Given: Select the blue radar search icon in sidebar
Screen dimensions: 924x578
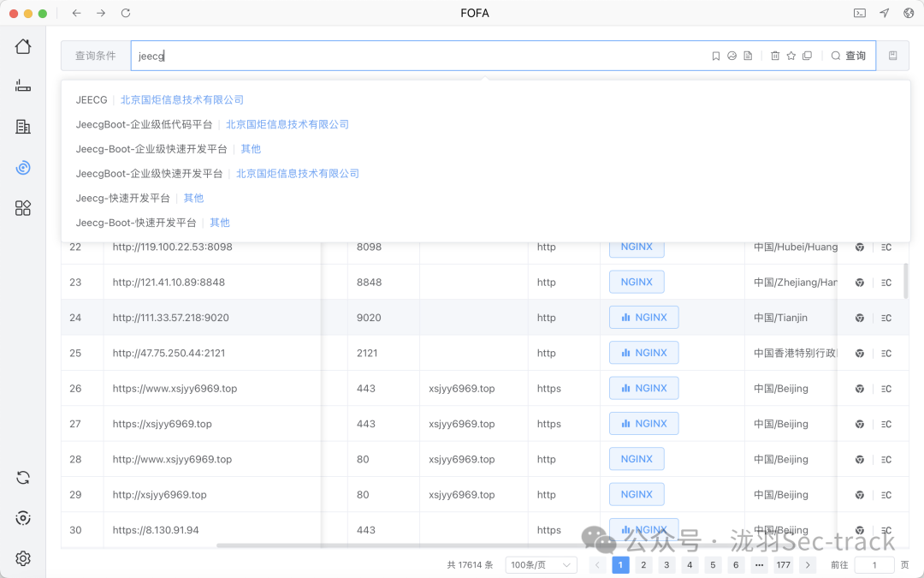Looking at the screenshot, I should tap(23, 168).
